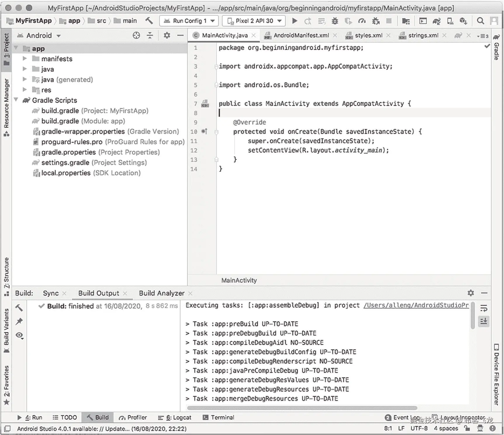Minimize the Build panel with minus icon
Viewport: 504px width, 435px height.
484,293
